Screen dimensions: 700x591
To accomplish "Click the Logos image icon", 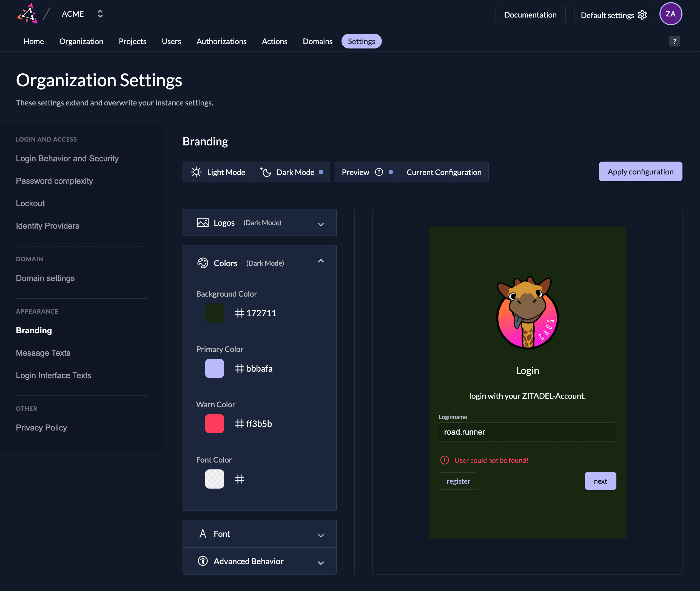I will click(203, 223).
